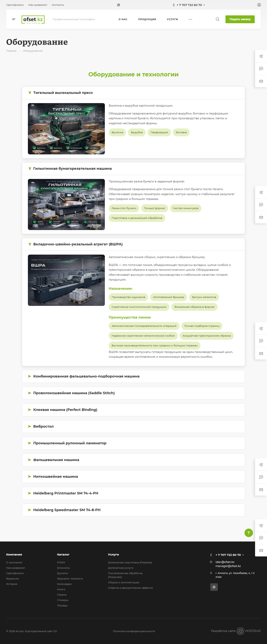Click the Точный формат tag
This screenshot has height=644, width=267.
(154, 208)
